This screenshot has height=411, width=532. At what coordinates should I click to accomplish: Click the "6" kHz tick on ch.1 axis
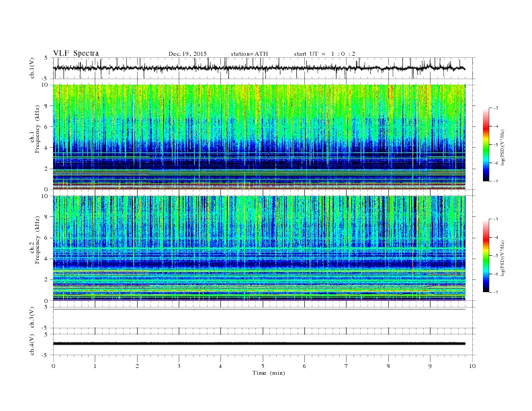[x=47, y=127]
